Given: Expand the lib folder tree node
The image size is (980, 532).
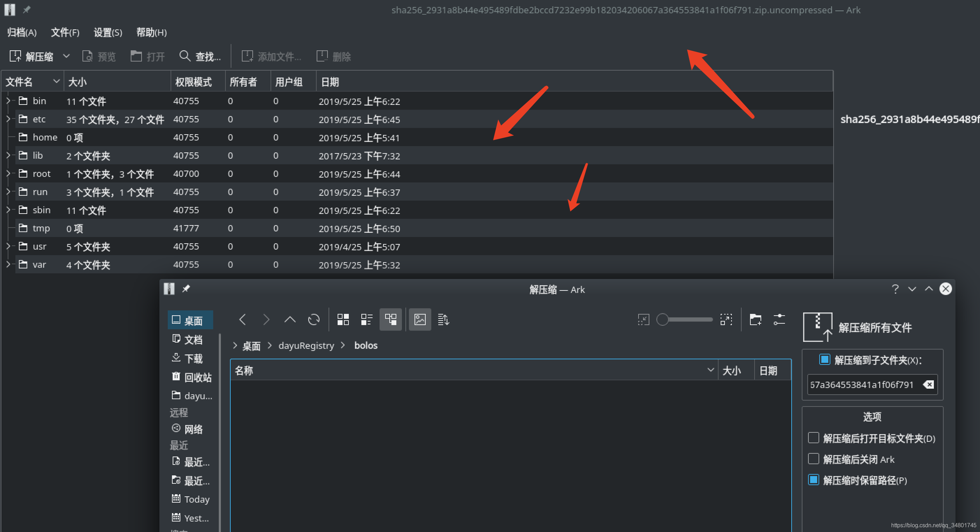Looking at the screenshot, I should [8, 155].
